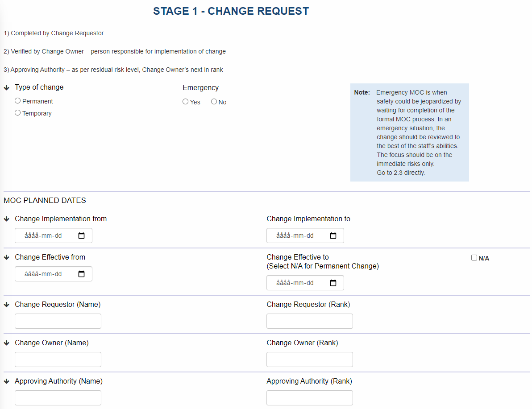Open calendar picker for Change Implementation to
The width and height of the screenshot is (532, 409).
coord(333,236)
